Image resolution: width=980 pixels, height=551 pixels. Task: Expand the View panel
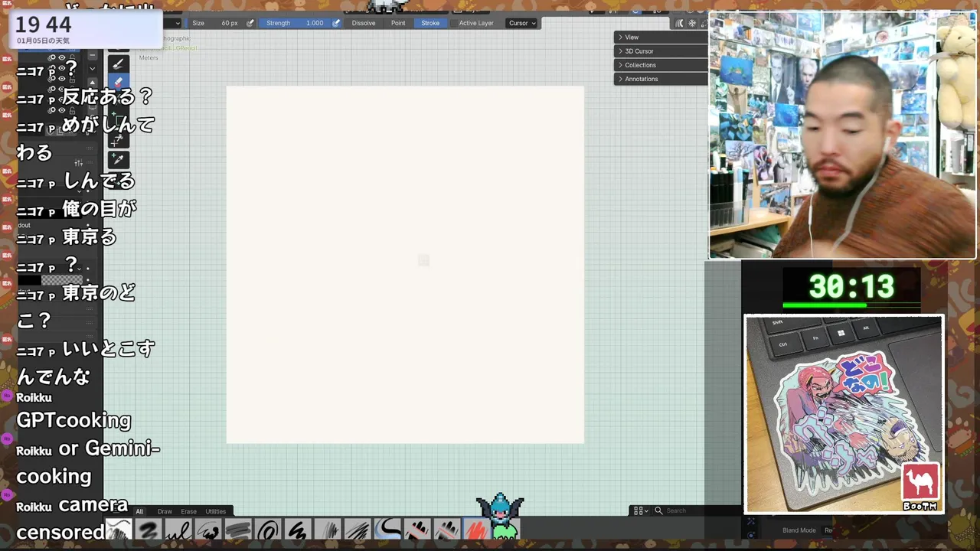[661, 37]
